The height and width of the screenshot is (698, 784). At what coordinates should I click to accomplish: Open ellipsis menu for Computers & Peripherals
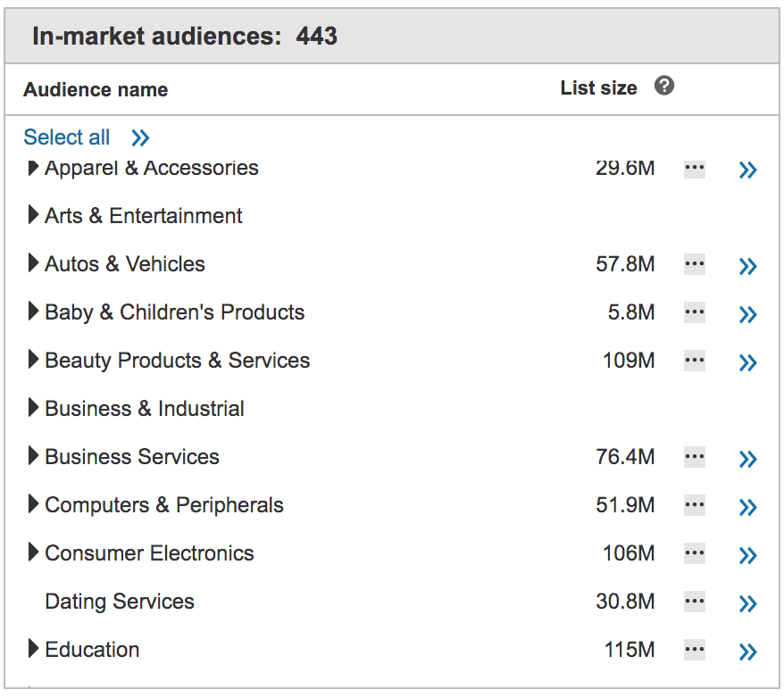point(694,506)
